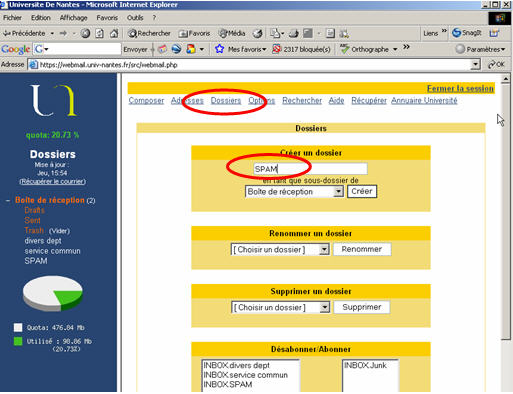Open the service commun folder in the sidebar
The width and height of the screenshot is (513, 394).
(x=52, y=251)
